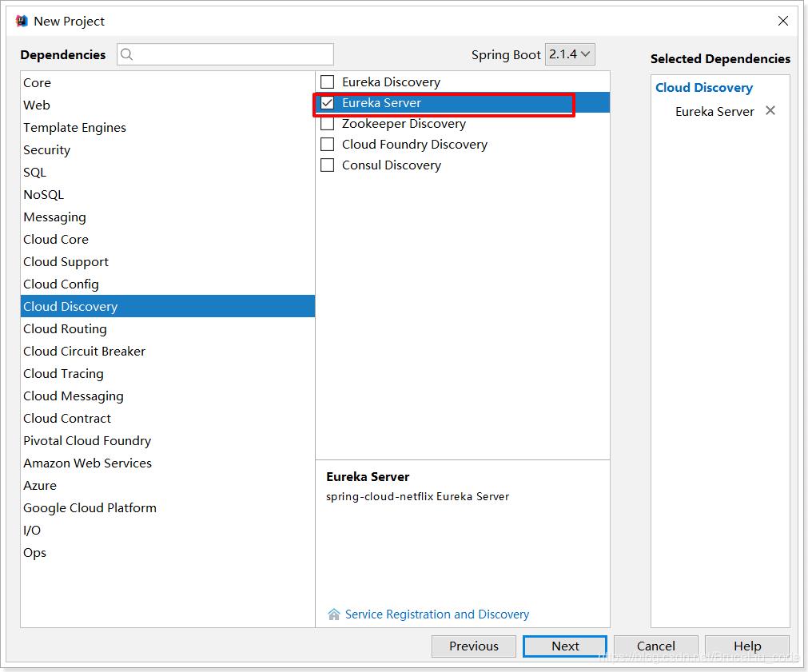
Task: Choose the Pivotal Cloud Foundry category
Action: pyautogui.click(x=168, y=440)
